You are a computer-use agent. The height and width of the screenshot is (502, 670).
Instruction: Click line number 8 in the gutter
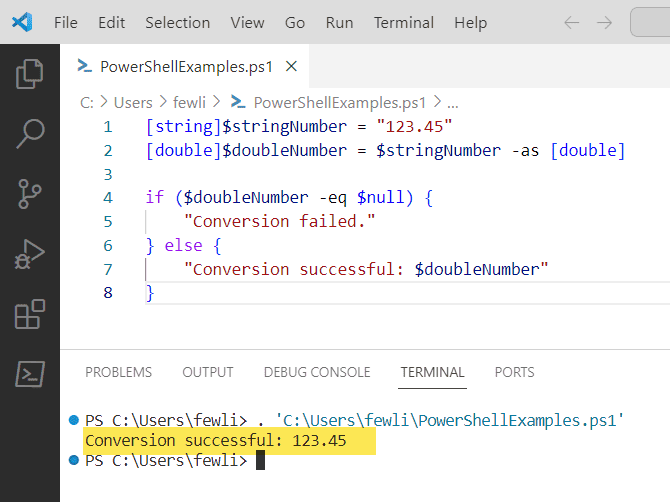tap(108, 293)
